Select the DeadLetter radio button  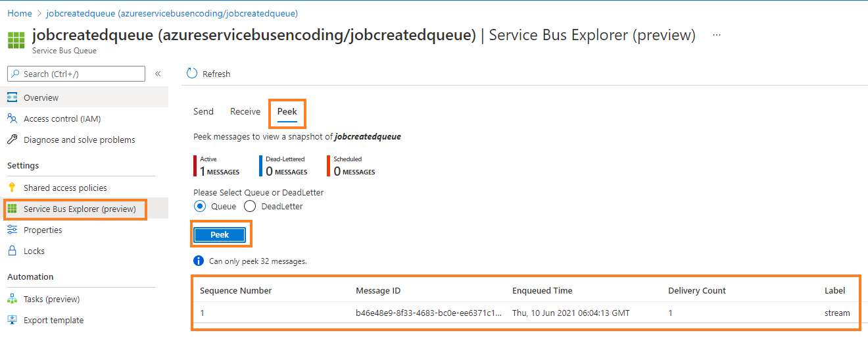[x=250, y=206]
